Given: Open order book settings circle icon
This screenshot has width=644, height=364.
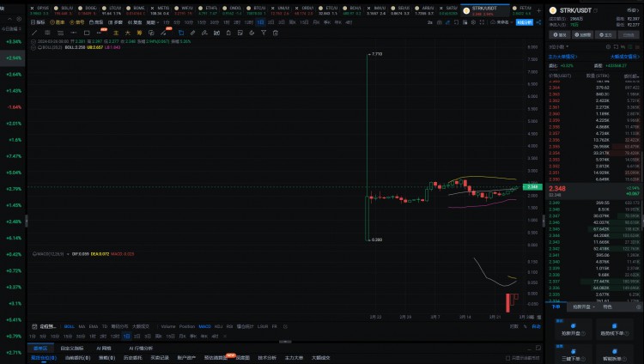Looking at the screenshot, I should click(608, 47).
